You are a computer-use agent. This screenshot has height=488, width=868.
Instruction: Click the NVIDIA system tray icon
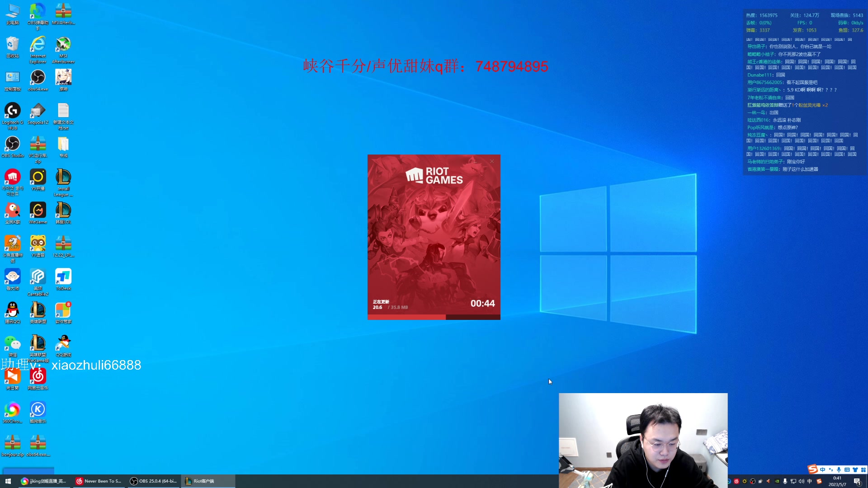tap(777, 481)
